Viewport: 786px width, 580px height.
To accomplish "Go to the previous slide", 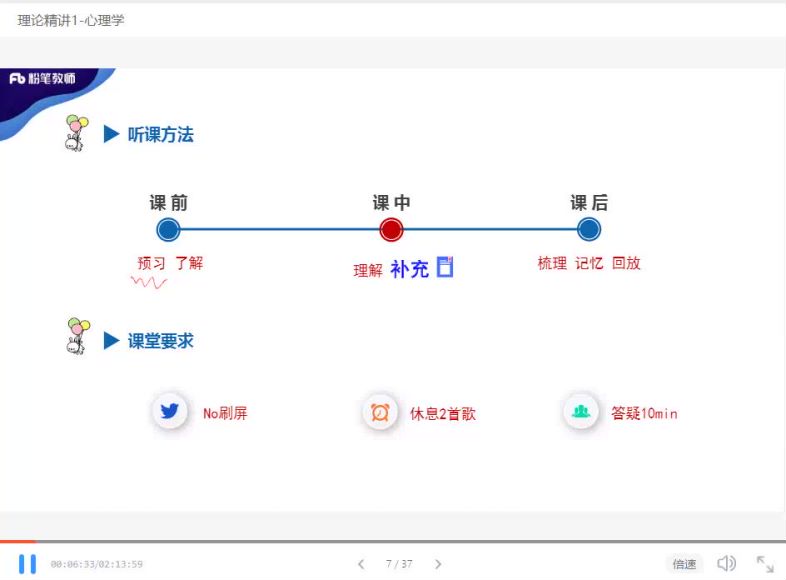I will pos(361,564).
